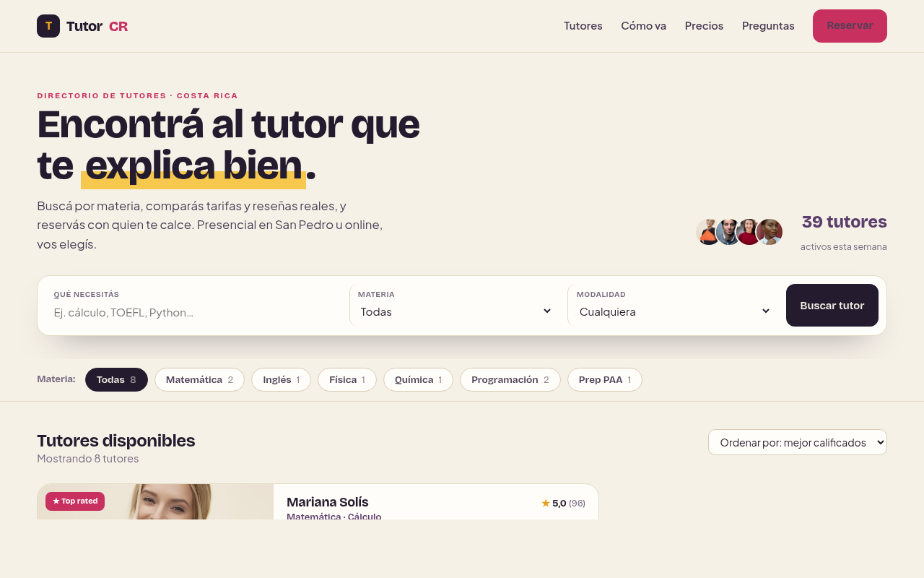Click the first tutor avatar in the group
Screen dimensions: 924x578
(x=709, y=232)
